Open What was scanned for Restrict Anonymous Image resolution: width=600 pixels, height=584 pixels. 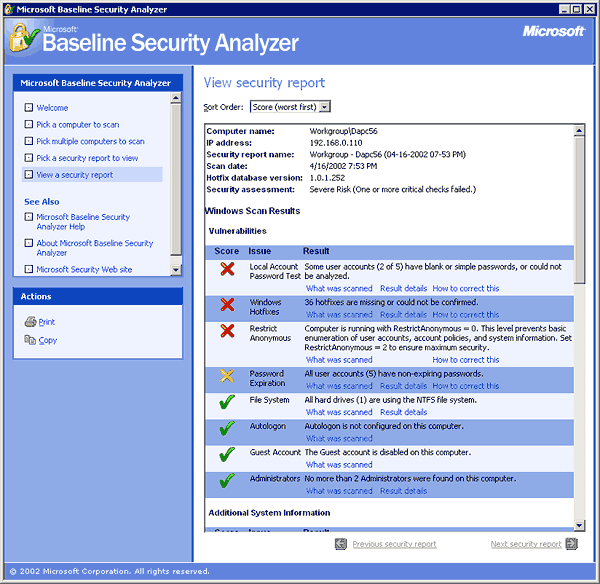click(x=339, y=360)
